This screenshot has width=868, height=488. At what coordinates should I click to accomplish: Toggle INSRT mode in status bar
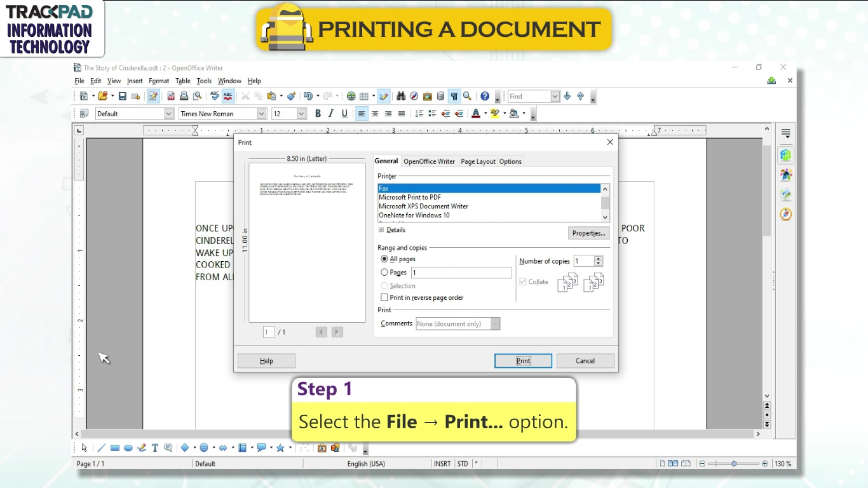(442, 464)
